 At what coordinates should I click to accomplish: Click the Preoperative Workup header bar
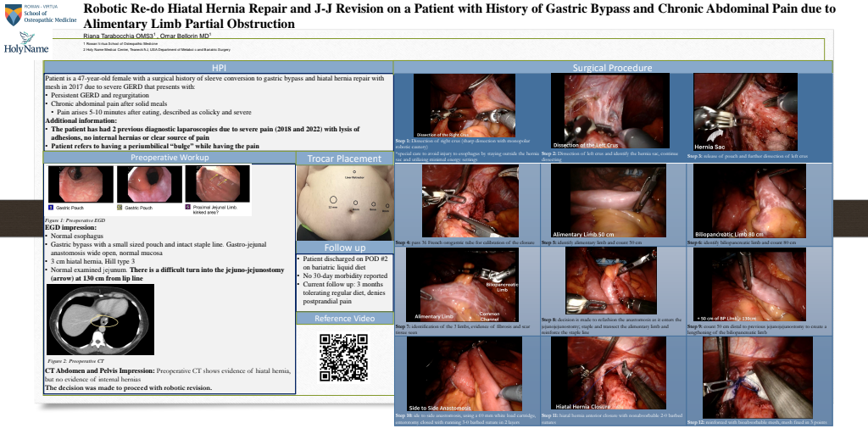[170, 158]
